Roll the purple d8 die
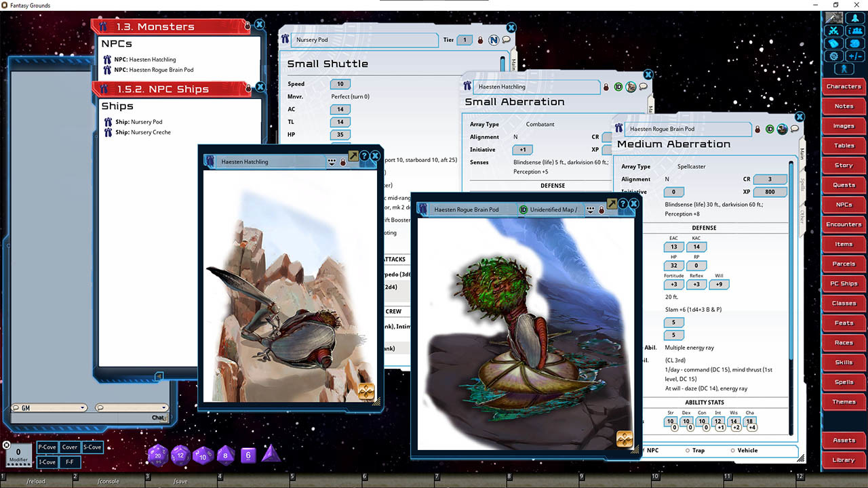The height and width of the screenshot is (488, 868). tap(225, 455)
